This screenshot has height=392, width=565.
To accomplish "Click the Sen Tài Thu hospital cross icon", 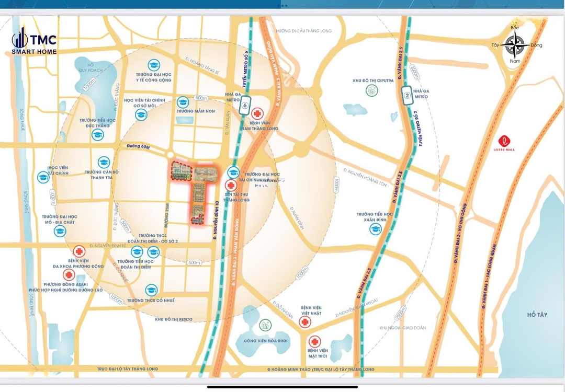I will 230,186.
